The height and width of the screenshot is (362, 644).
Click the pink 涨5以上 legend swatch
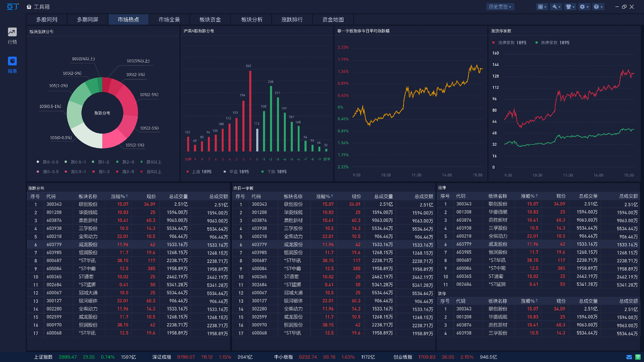pos(142,172)
